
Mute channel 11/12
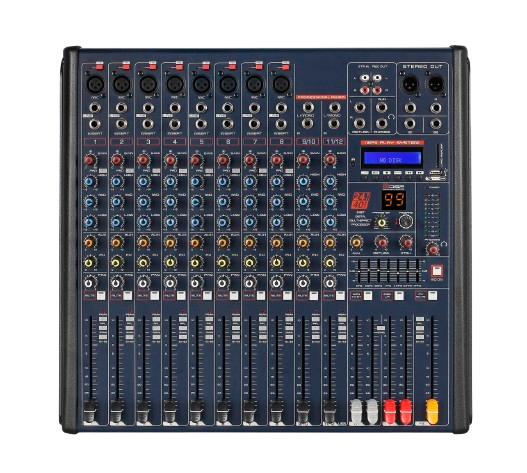(340, 296)
